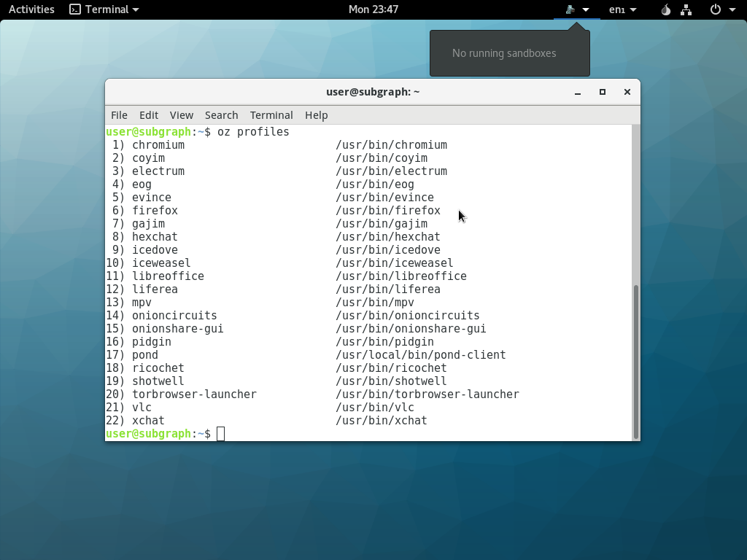This screenshot has height=560, width=747.
Task: Click the 'icedove' profile name
Action: coord(155,250)
